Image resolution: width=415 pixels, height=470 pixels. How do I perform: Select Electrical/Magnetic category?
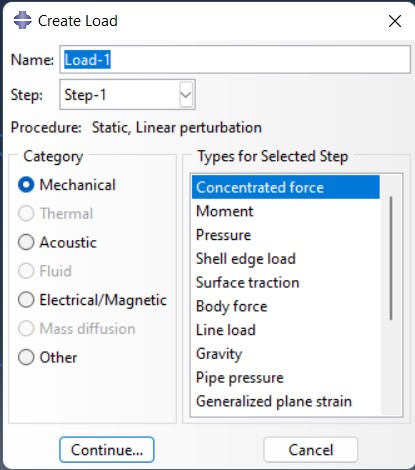[26, 300]
